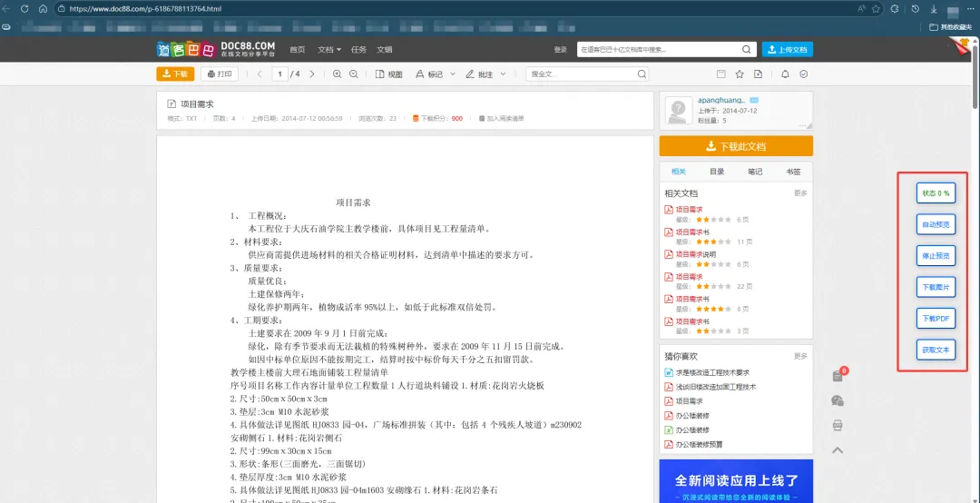This screenshot has height=503, width=980.
Task: Open 求是楼改造工程技术要求 document
Action: click(x=712, y=372)
